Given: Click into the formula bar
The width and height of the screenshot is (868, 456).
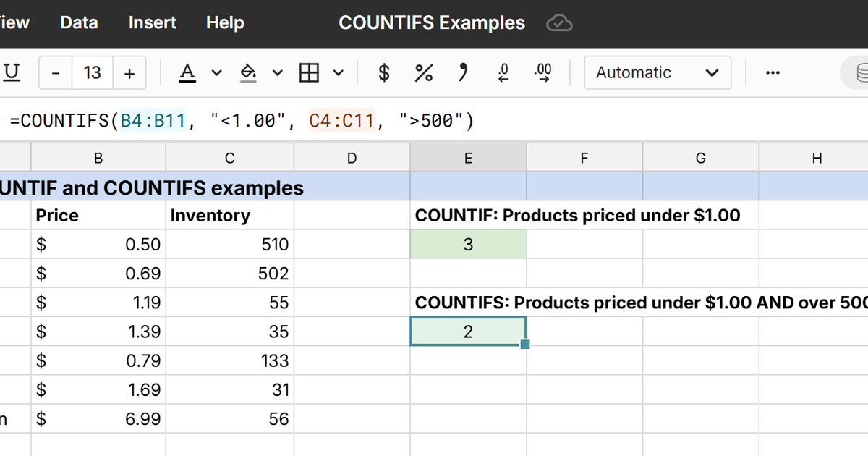Looking at the screenshot, I should (434, 120).
